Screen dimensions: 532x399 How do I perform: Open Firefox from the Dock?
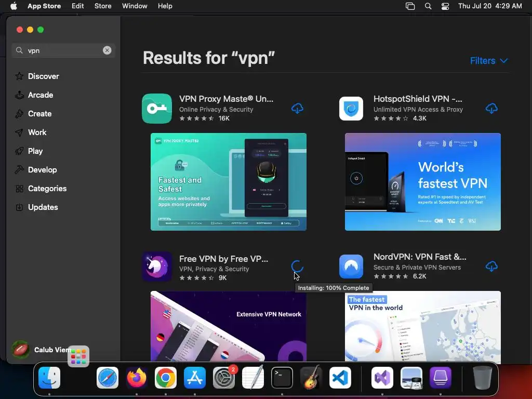(137, 378)
